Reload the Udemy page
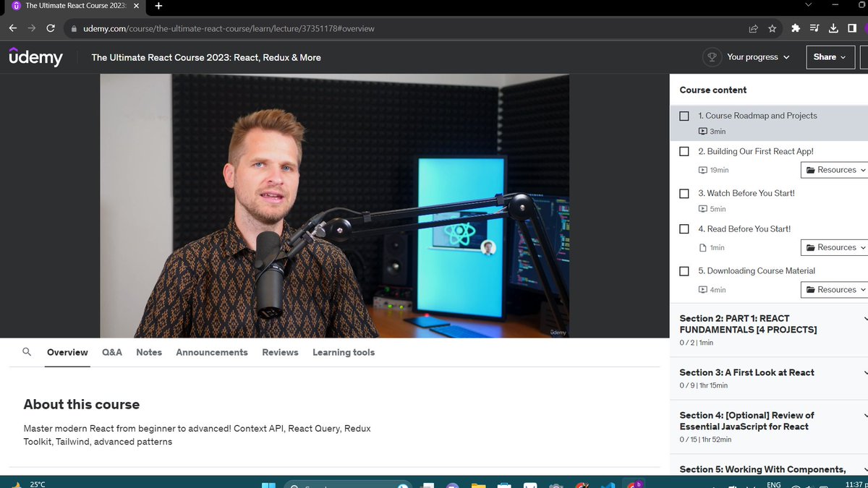This screenshot has height=488, width=868. click(x=51, y=28)
